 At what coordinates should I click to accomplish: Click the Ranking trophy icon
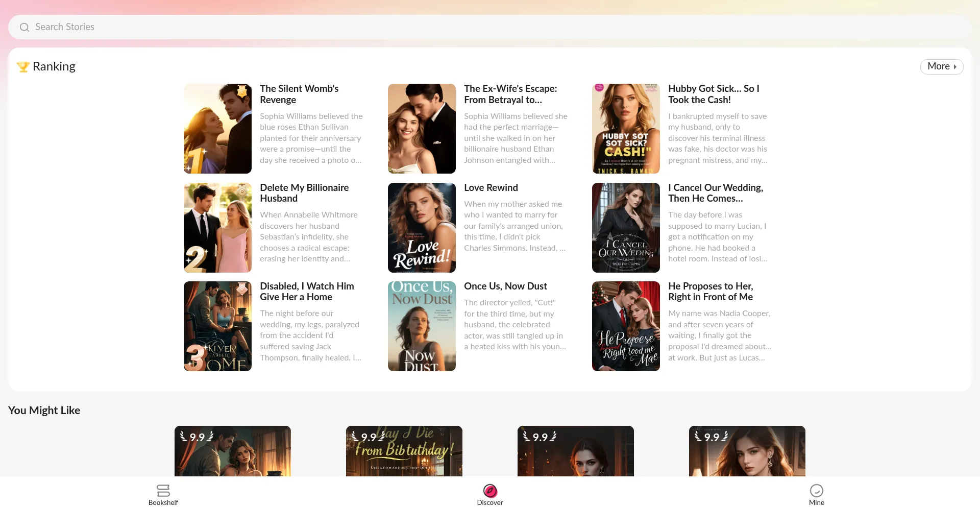(23, 67)
